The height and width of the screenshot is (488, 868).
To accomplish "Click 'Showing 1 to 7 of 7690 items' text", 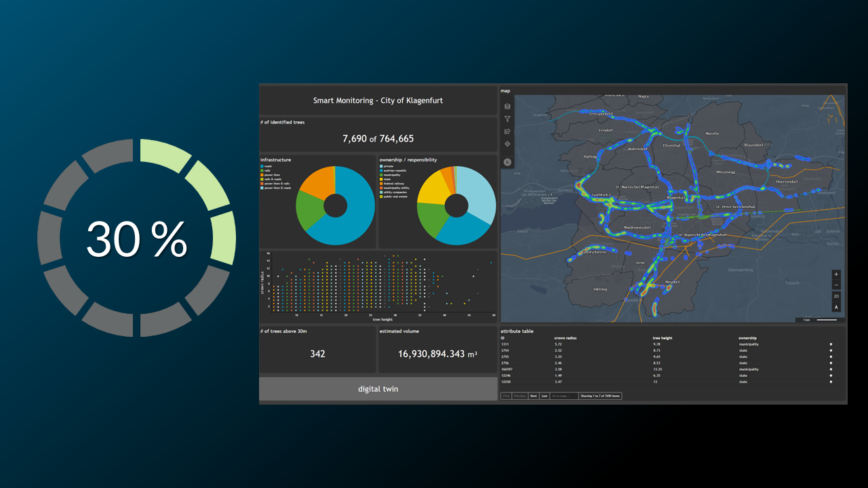I will coord(600,396).
